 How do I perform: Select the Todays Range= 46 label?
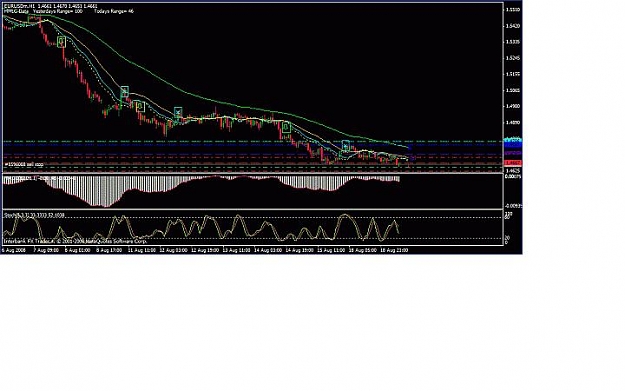tap(114, 12)
